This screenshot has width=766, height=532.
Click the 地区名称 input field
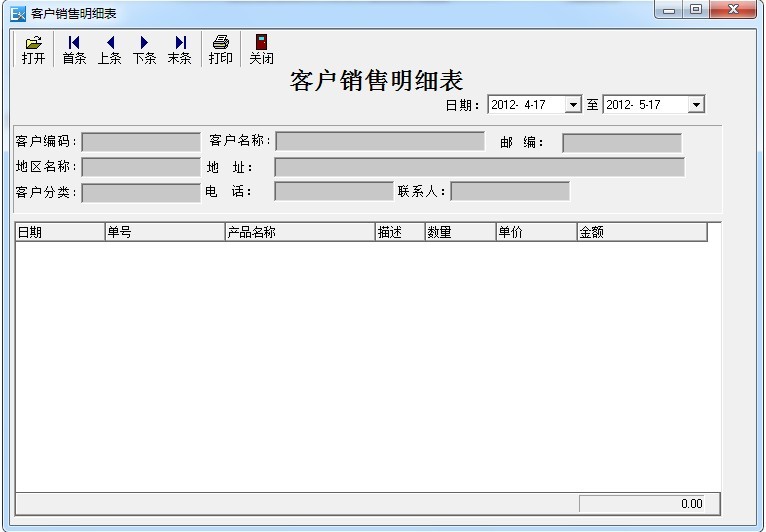click(x=141, y=167)
